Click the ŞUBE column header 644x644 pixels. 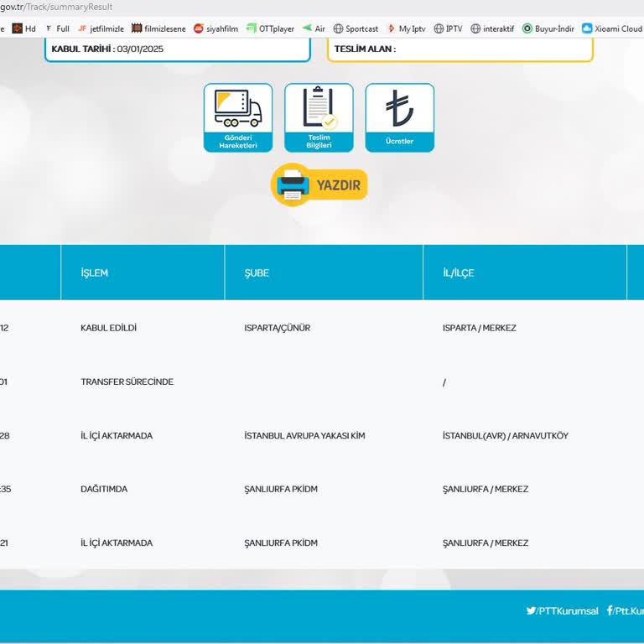coord(257,273)
